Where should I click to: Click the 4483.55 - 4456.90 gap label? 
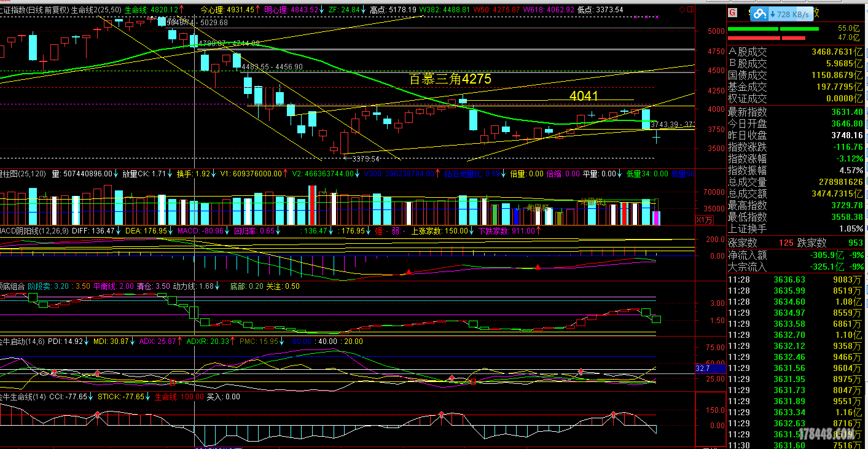pos(272,67)
